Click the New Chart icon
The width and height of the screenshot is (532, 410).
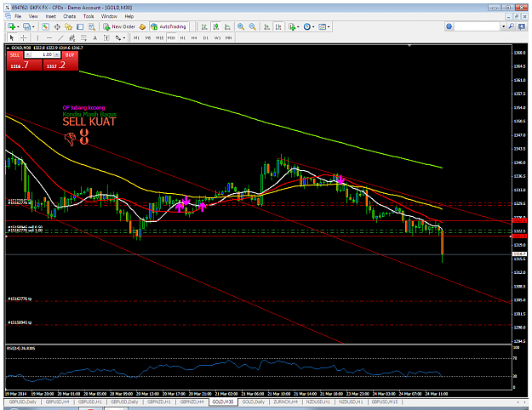(x=11, y=26)
